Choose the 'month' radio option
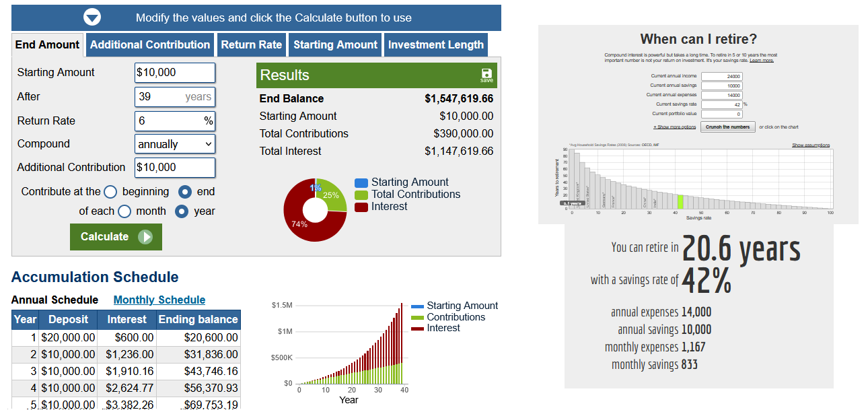This screenshot has width=868, height=410. (x=124, y=211)
